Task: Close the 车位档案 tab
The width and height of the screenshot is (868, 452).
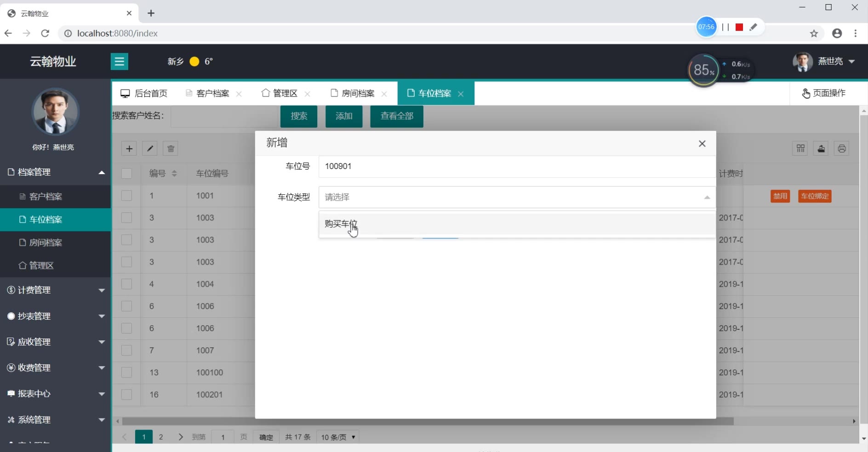Action: (461, 94)
